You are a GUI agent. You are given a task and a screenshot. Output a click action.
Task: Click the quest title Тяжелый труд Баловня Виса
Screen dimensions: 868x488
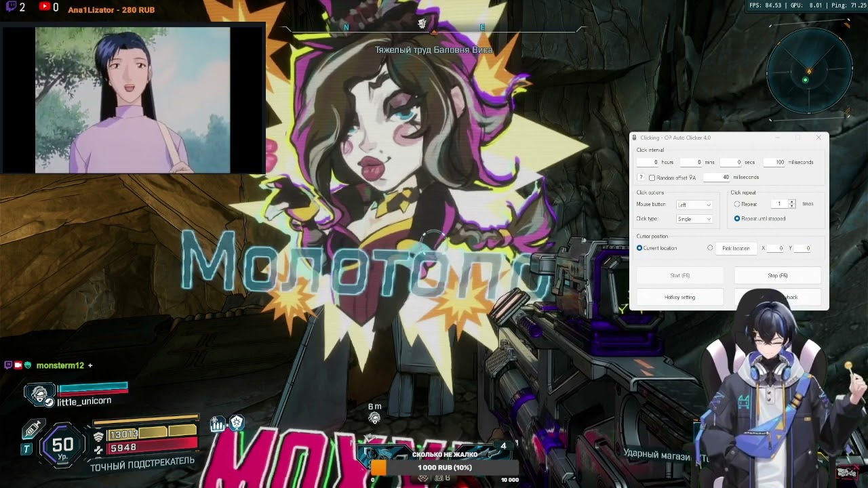(x=434, y=50)
